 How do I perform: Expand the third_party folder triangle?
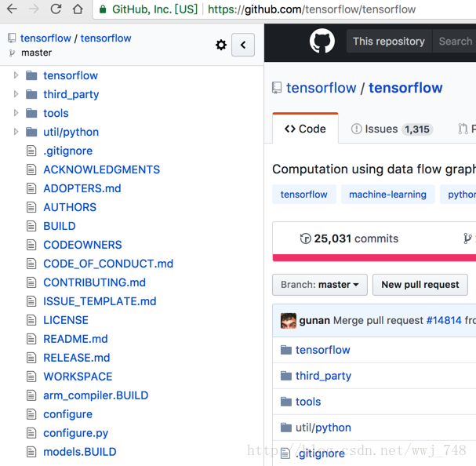[16, 94]
